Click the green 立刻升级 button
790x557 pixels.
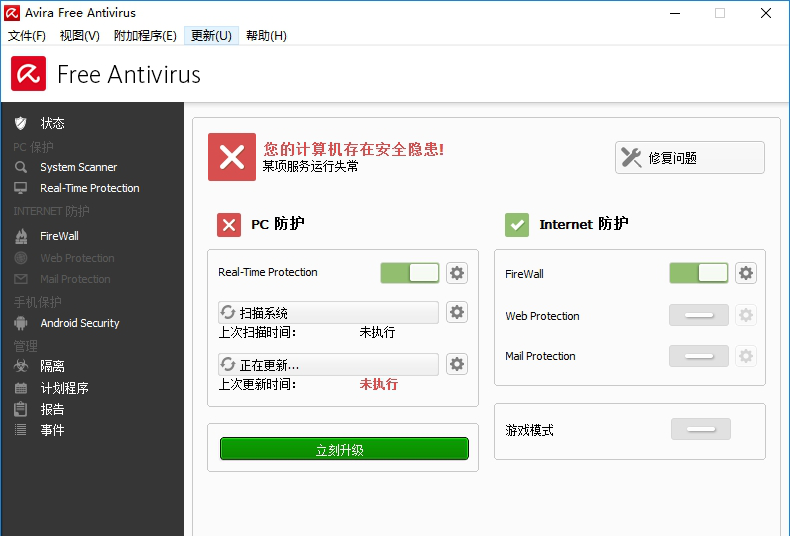[x=343, y=449]
